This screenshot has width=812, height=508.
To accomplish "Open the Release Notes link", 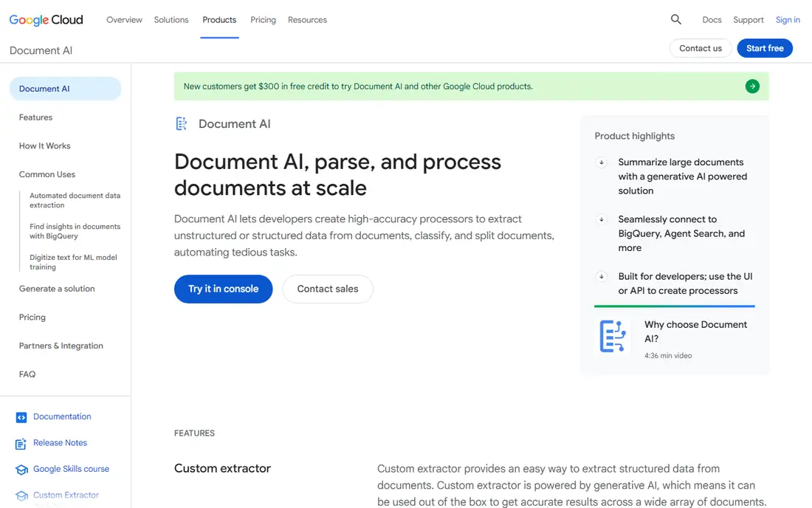I will pyautogui.click(x=60, y=443).
